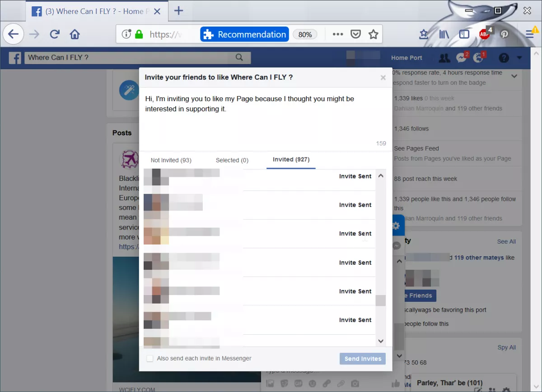
Task: Switch to the Not Invited (93) tab
Action: 171,160
